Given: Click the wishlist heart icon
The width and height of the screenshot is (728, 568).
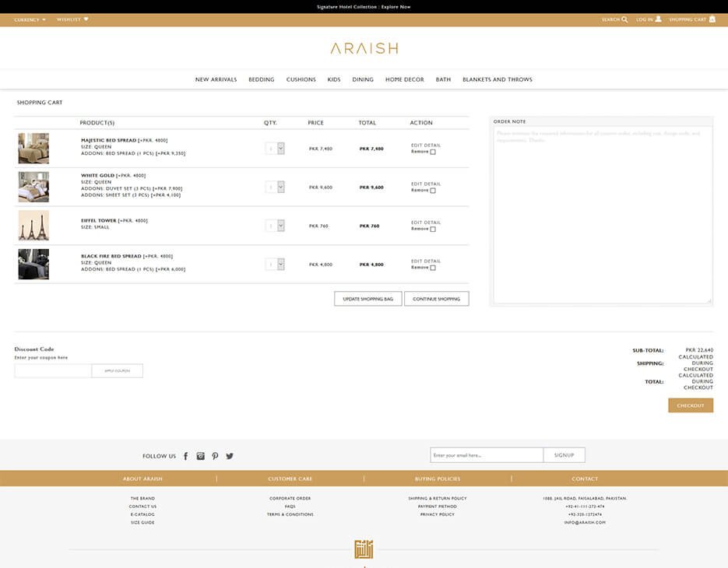Looking at the screenshot, I should click(x=86, y=19).
